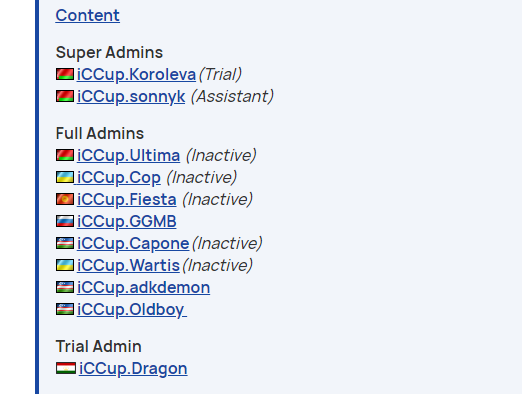
Task: Click flag icon beside iCCup.Koroleva
Action: [x=65, y=74]
